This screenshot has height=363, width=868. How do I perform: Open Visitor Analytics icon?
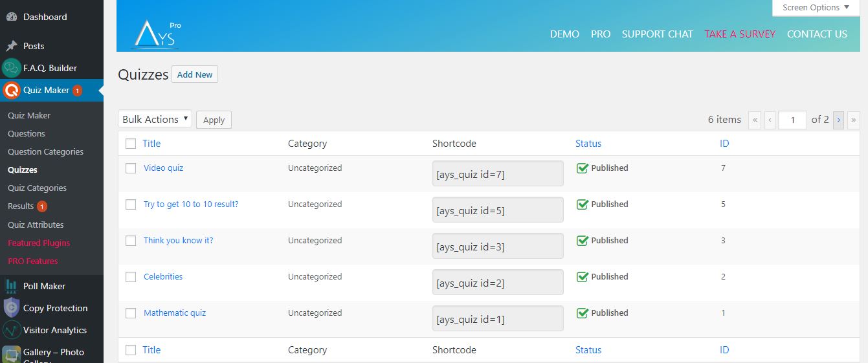(12, 330)
